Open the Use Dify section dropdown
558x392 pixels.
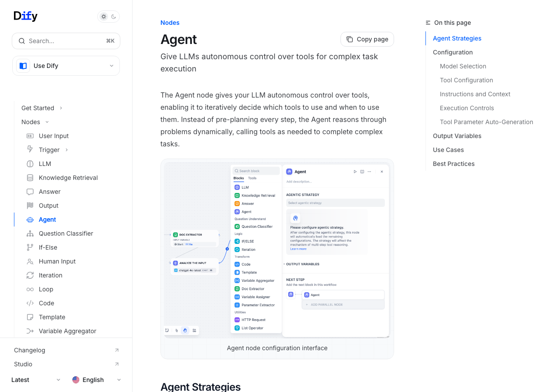pos(66,66)
